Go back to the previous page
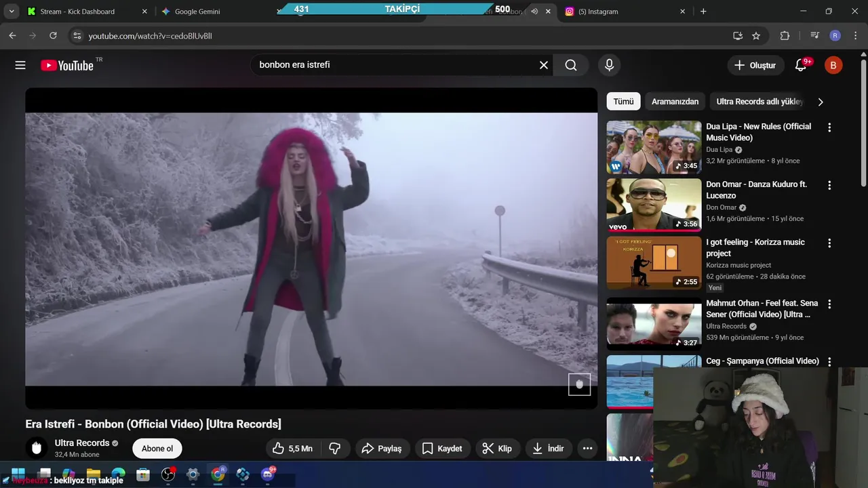 12,36
